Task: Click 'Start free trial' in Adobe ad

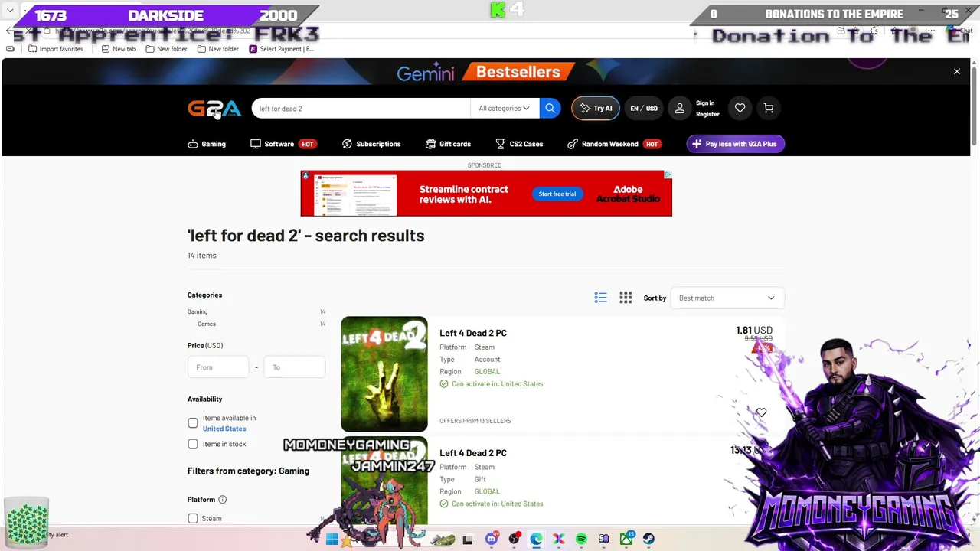Action: 557,194
